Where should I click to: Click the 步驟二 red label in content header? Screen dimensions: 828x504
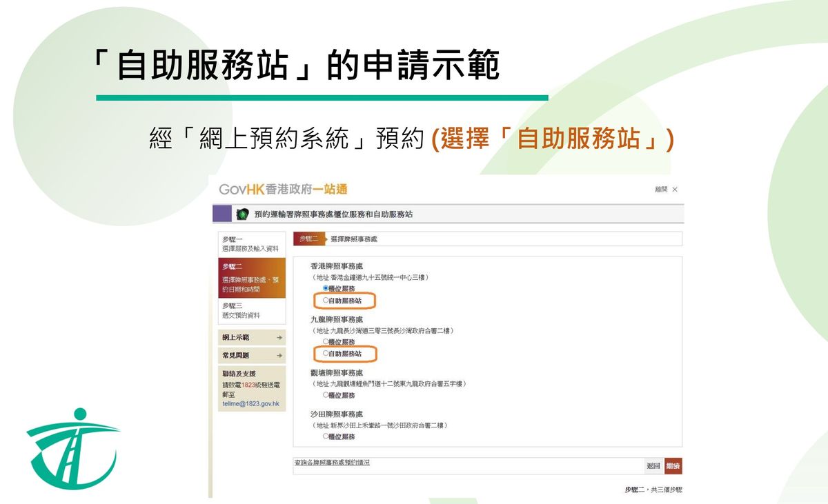[x=308, y=239]
